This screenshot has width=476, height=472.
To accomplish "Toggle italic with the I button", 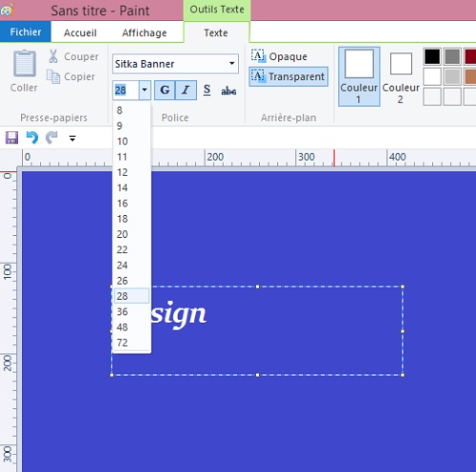I will (x=186, y=90).
